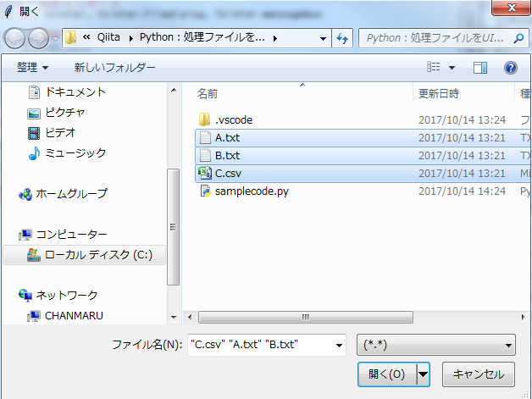Select the .vscode folder

click(x=234, y=119)
